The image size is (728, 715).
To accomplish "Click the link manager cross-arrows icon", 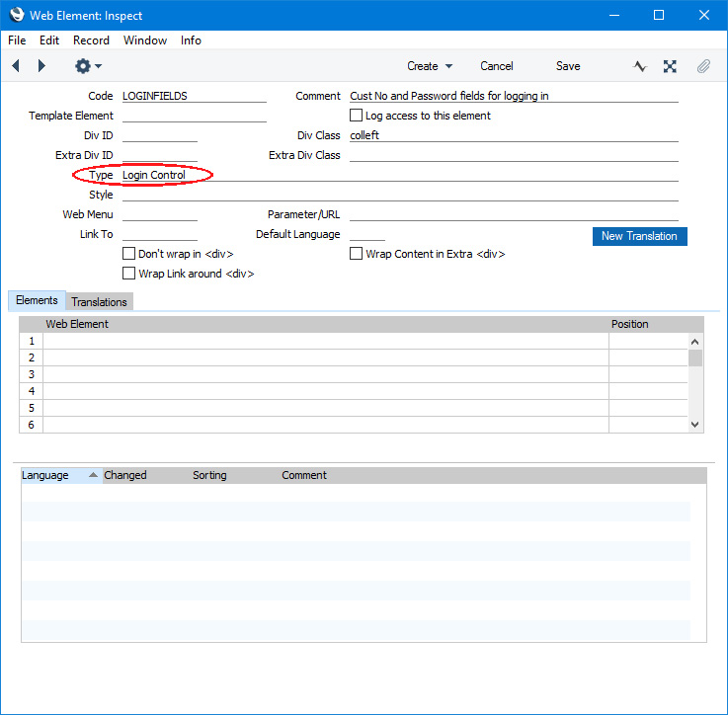I will coord(670,66).
